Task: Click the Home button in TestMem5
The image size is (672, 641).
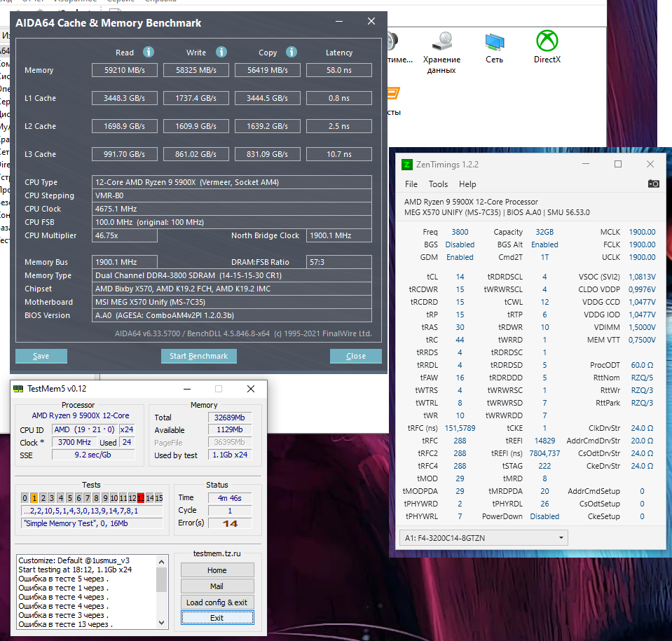Action: [x=217, y=570]
